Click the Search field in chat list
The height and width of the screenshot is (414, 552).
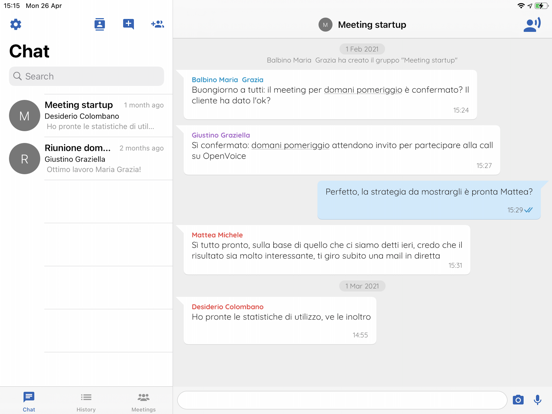[87, 76]
